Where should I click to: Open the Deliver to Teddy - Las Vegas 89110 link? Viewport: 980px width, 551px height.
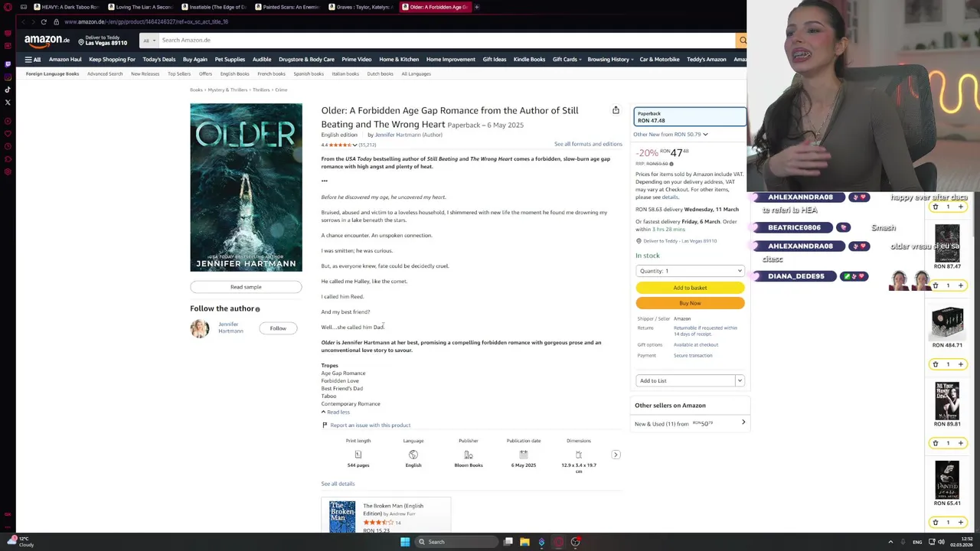click(x=680, y=241)
